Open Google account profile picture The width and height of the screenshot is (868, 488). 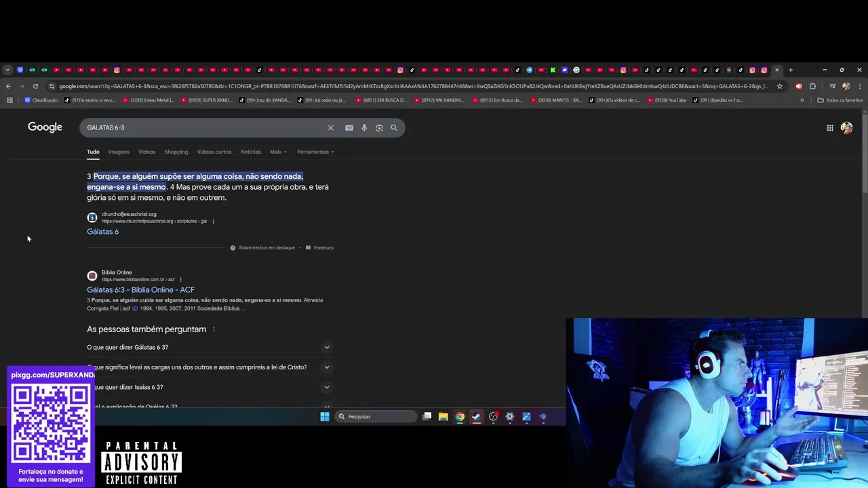pyautogui.click(x=846, y=127)
